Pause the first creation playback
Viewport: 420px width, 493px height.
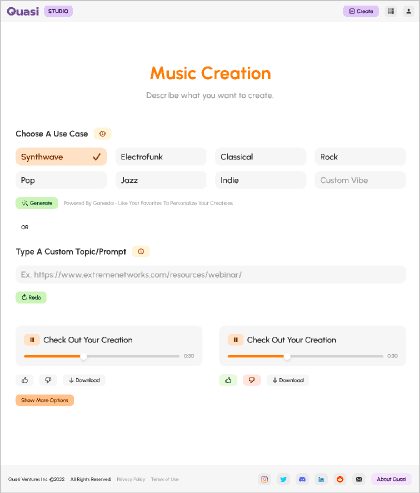pyautogui.click(x=32, y=340)
